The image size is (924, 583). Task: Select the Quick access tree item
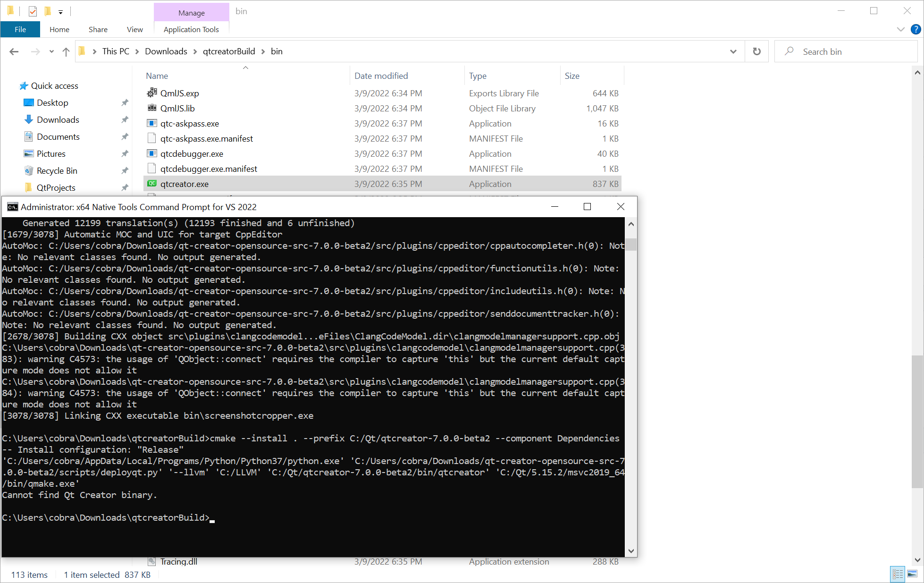tap(49, 85)
